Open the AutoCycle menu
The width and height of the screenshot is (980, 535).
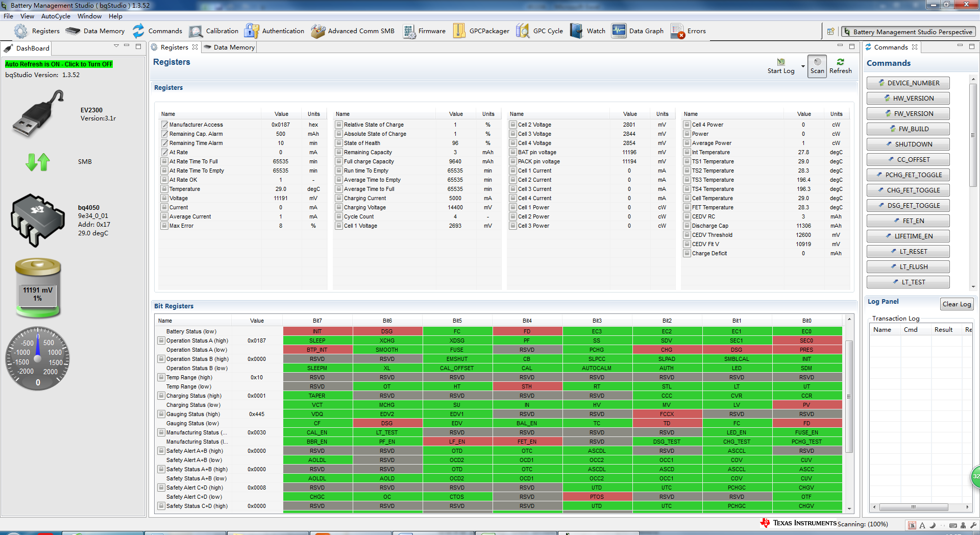(56, 16)
